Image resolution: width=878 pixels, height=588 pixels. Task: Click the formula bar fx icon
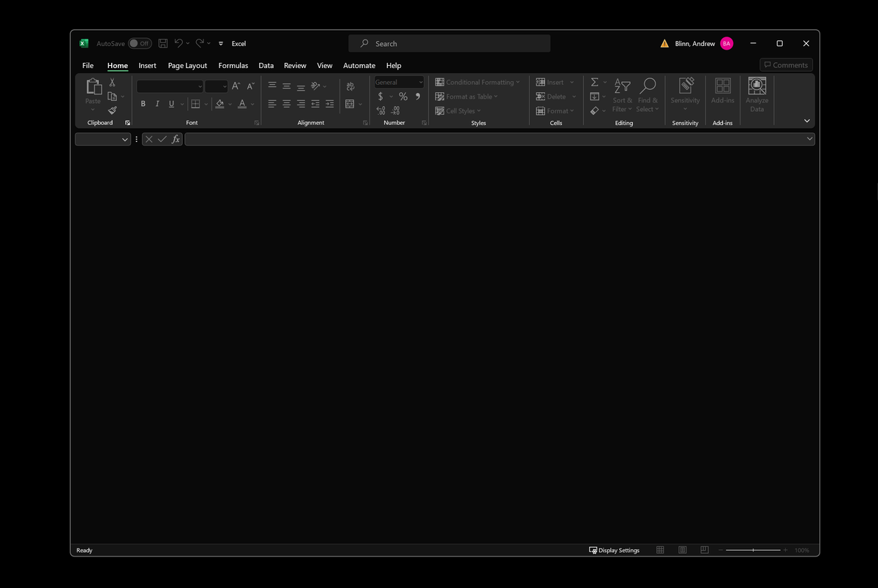point(176,139)
